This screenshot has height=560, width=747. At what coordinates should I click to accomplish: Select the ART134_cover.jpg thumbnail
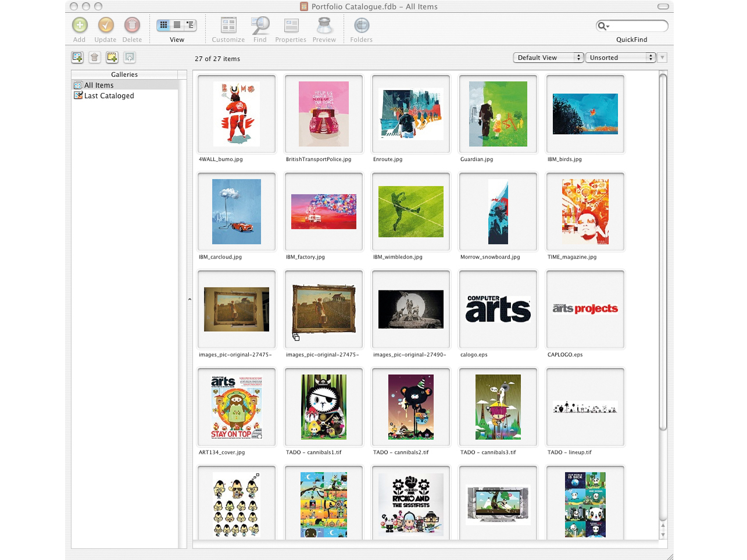[237, 407]
